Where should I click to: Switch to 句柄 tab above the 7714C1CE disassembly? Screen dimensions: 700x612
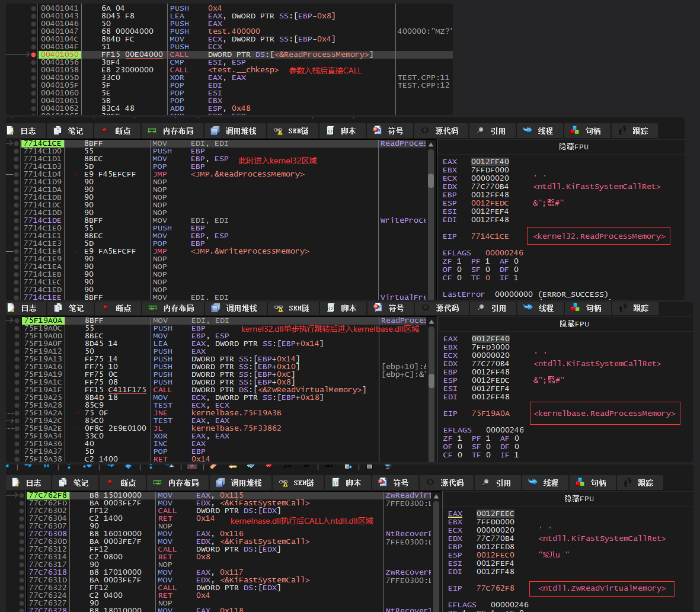click(x=587, y=131)
